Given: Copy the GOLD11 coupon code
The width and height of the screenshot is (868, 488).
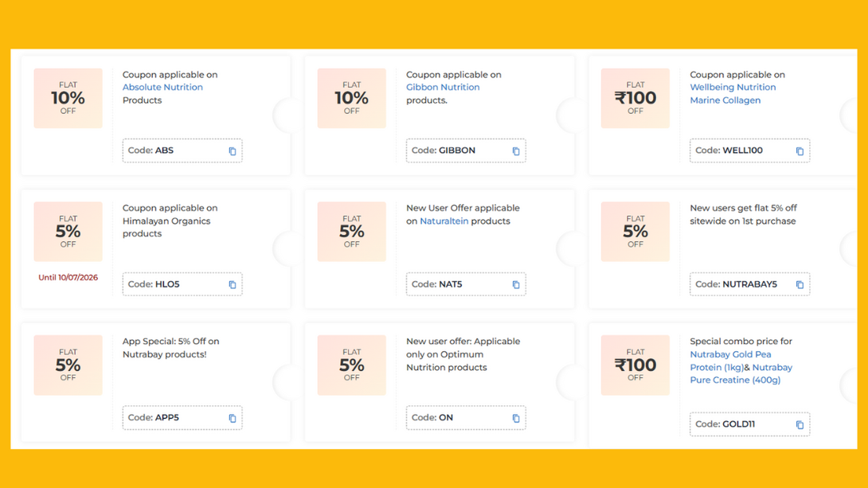Looking at the screenshot, I should (x=800, y=425).
